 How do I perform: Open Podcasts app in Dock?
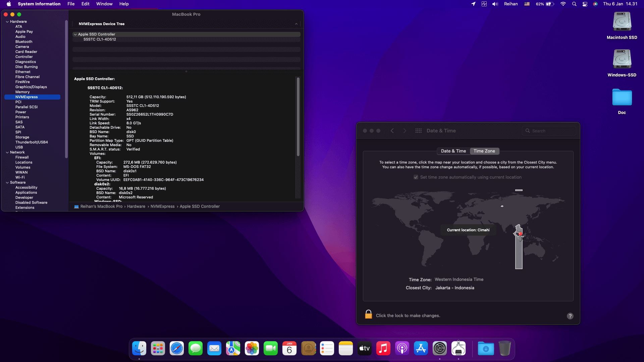pyautogui.click(x=402, y=349)
